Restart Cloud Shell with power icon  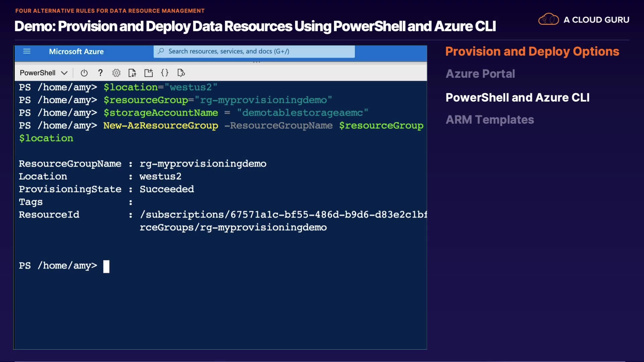[84, 73]
